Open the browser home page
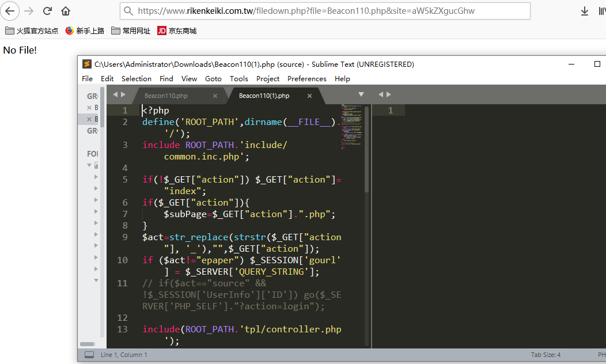 tap(66, 11)
